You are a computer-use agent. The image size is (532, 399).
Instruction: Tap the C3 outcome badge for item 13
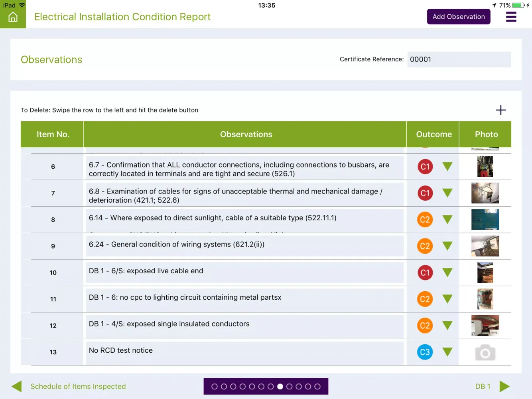[425, 352]
